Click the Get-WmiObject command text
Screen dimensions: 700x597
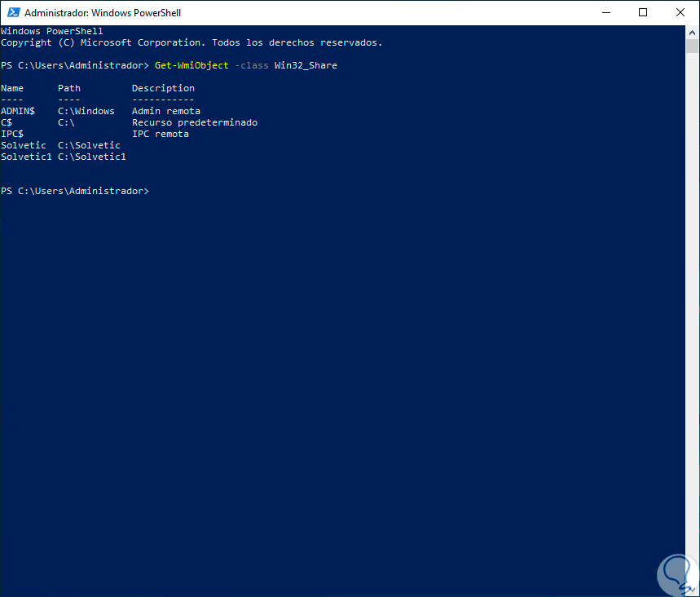192,65
